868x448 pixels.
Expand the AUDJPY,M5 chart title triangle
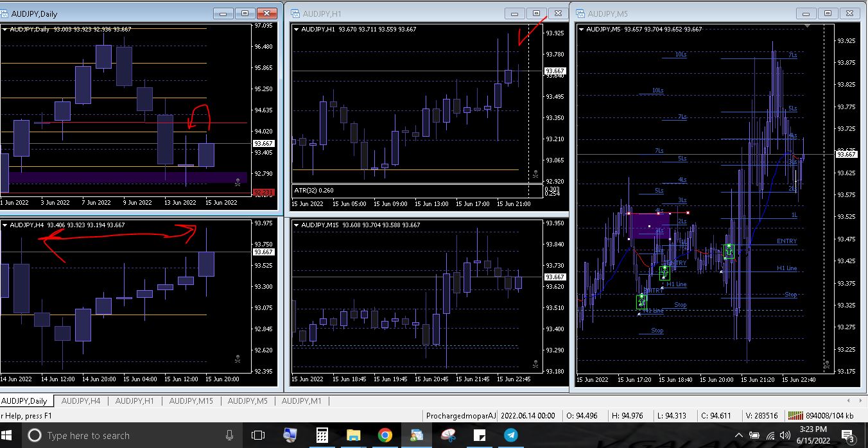click(583, 29)
